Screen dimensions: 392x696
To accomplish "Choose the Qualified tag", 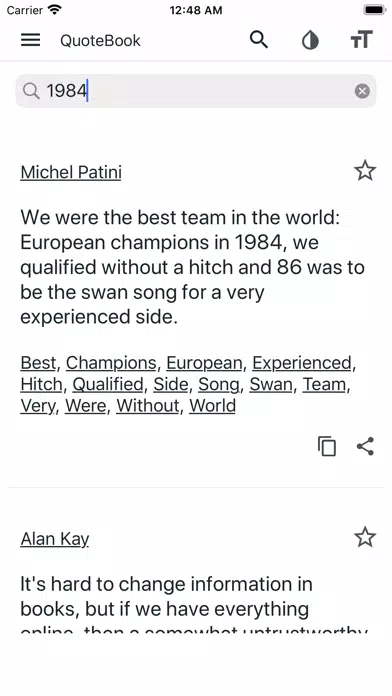I will click(x=108, y=384).
